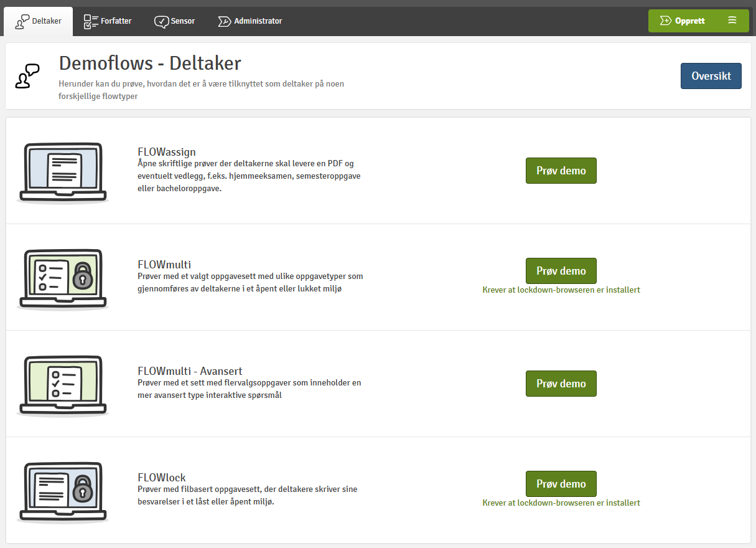
Task: Launch the FLOWmulti Prøv demo
Action: tap(561, 271)
